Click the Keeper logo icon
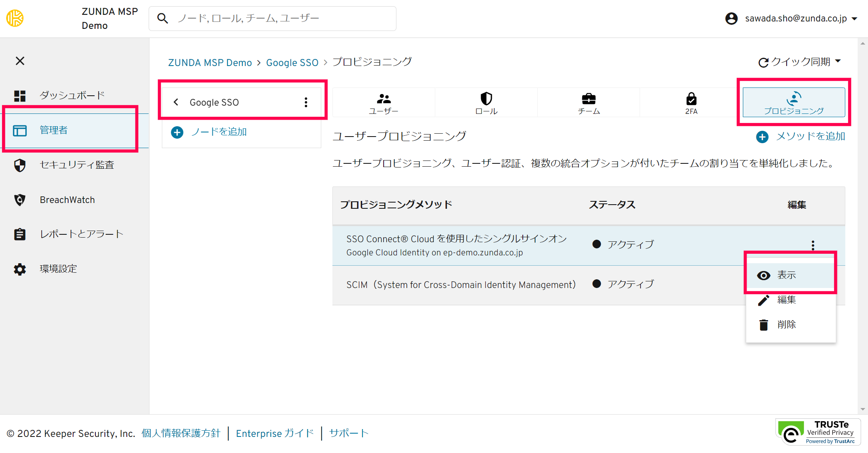Viewport: 868px width, 453px height. tap(15, 18)
